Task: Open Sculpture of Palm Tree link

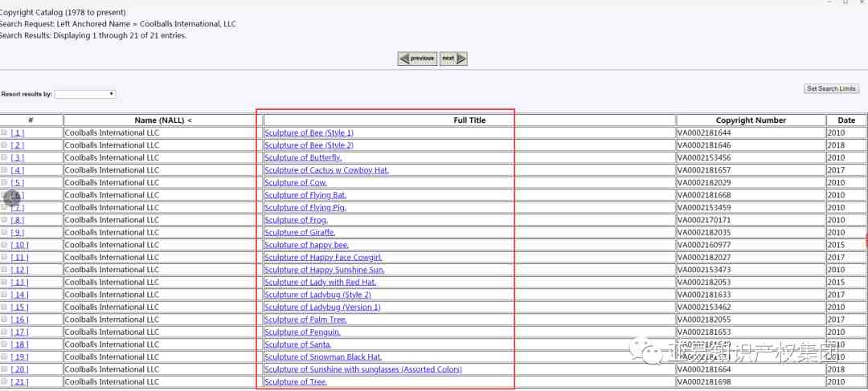Action: (305, 320)
